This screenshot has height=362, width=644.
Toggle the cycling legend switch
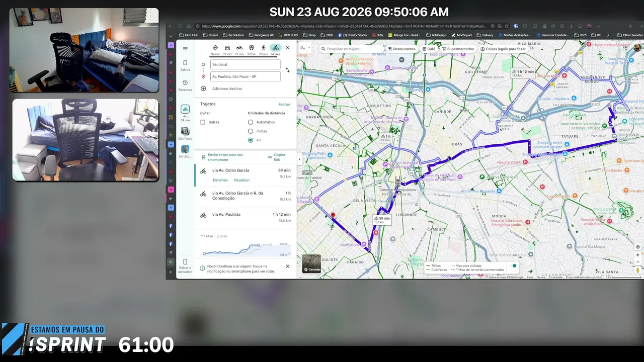[514, 265]
